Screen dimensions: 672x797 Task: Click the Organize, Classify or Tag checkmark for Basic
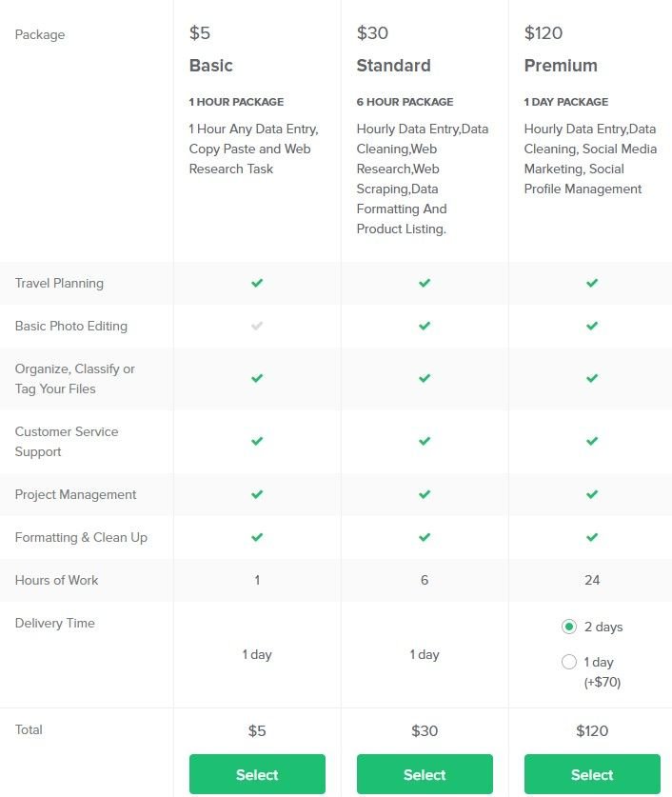tap(257, 378)
